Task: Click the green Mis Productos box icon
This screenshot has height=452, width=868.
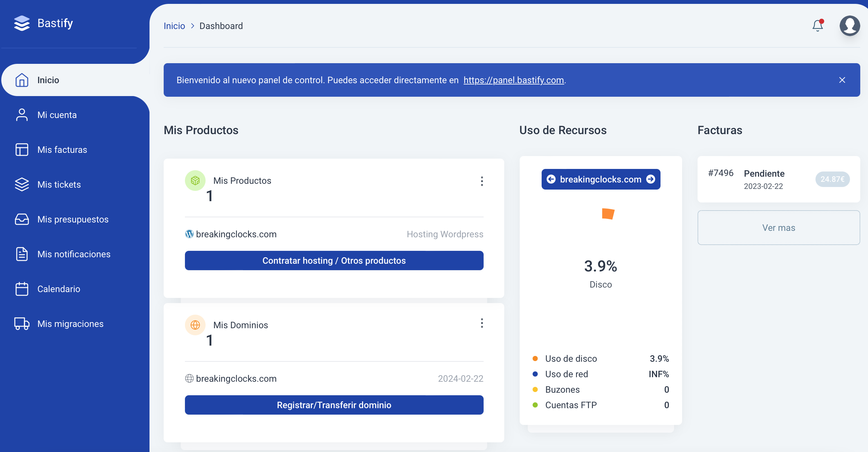Action: coord(195,181)
